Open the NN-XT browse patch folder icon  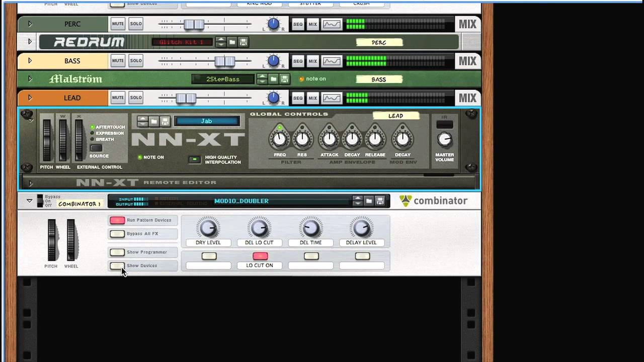(x=154, y=121)
